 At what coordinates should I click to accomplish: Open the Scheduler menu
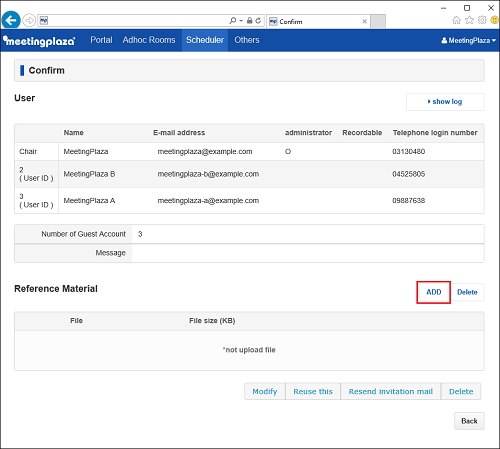click(x=205, y=40)
